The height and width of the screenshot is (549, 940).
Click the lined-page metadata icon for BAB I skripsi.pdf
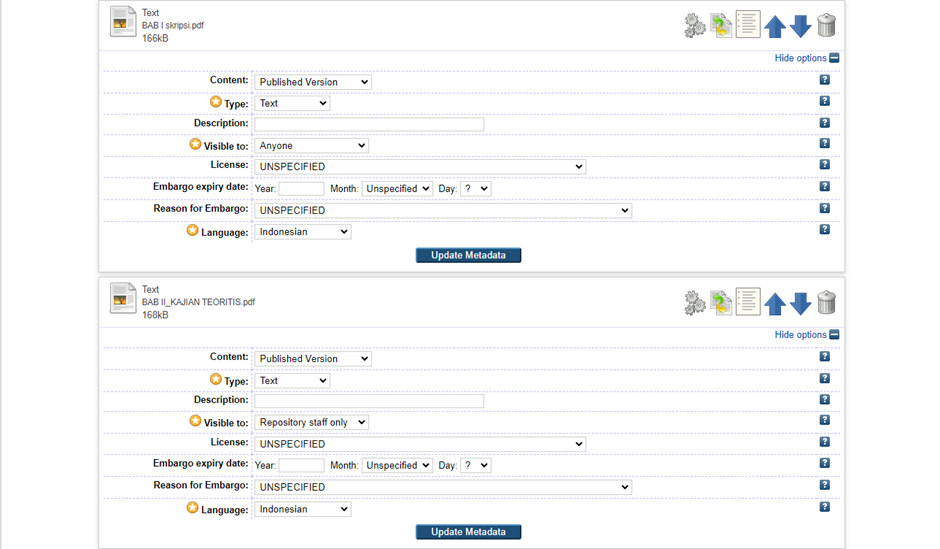[x=747, y=25]
